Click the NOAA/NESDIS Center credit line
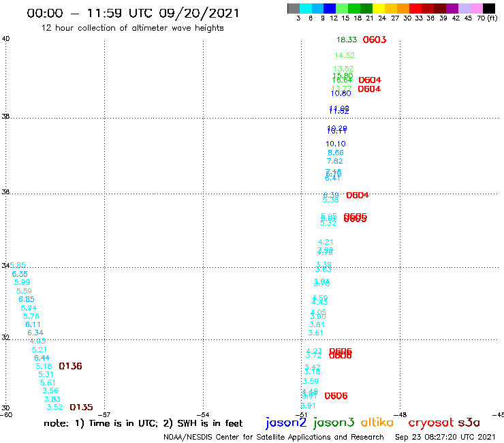 (x=274, y=437)
